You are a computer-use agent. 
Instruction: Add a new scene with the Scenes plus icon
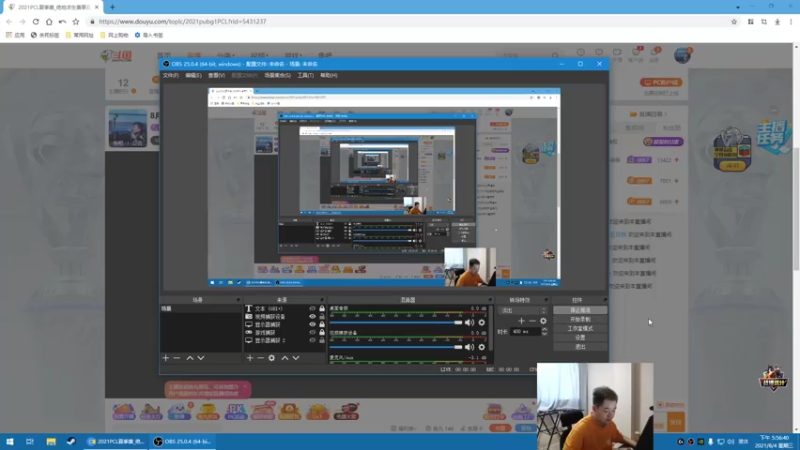(x=165, y=358)
